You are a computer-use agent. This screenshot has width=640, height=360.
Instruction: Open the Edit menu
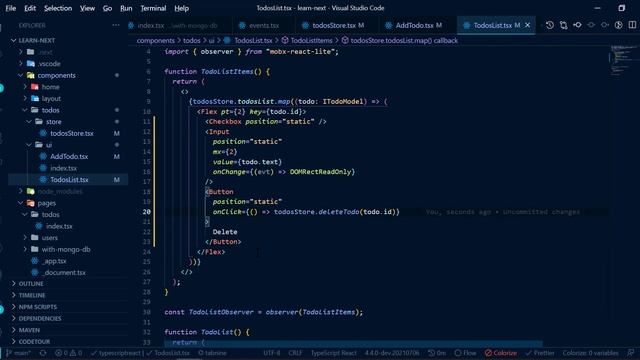(30, 8)
